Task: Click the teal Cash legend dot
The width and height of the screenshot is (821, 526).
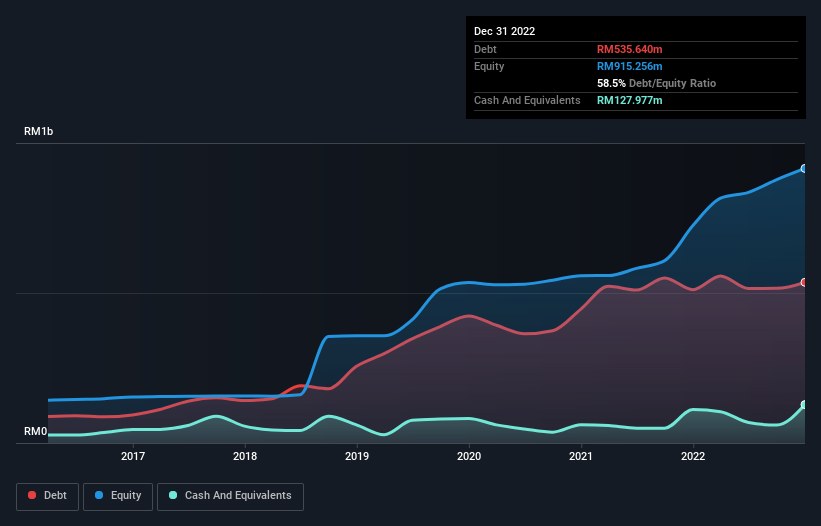Action: click(173, 495)
